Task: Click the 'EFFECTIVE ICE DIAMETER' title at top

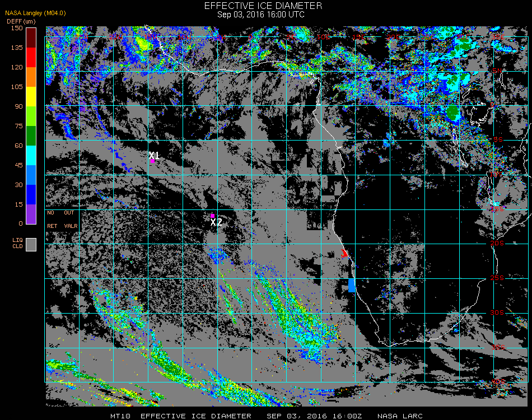Action: point(263,6)
